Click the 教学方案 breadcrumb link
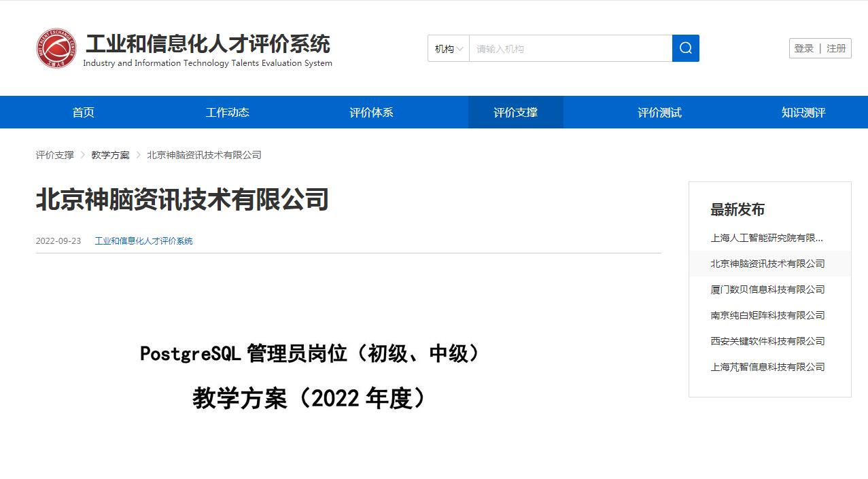Screen dimensions: 868x479 click(110, 155)
